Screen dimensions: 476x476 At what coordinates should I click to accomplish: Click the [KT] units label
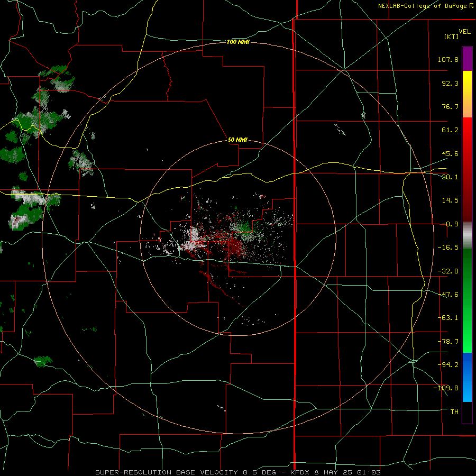tap(452, 36)
